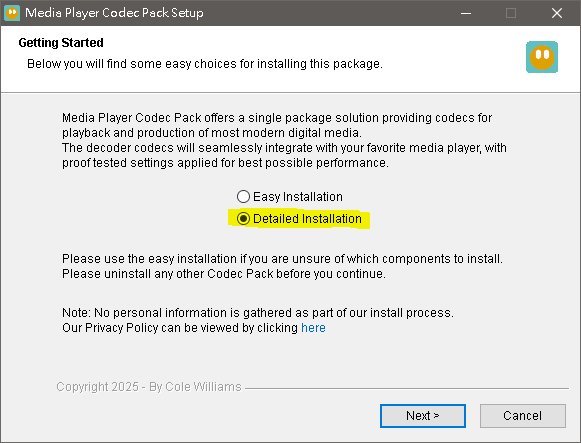The image size is (581, 443).
Task: Click the 'Easy Installation' label text
Action: pos(298,197)
